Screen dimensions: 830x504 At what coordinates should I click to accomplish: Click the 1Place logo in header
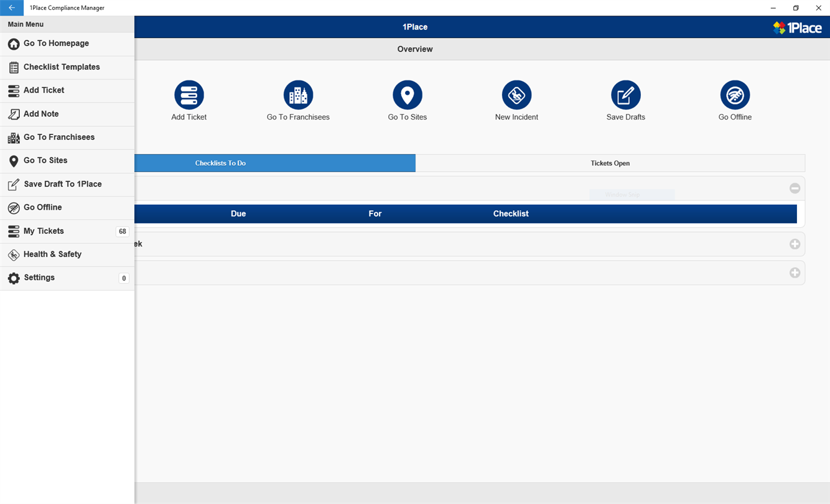pos(798,27)
